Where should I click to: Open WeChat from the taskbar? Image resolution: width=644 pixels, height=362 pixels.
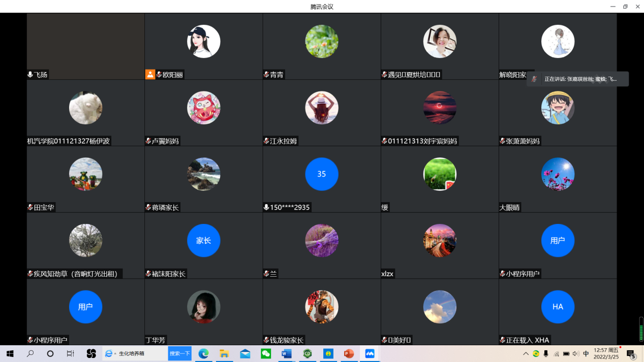tap(266, 354)
